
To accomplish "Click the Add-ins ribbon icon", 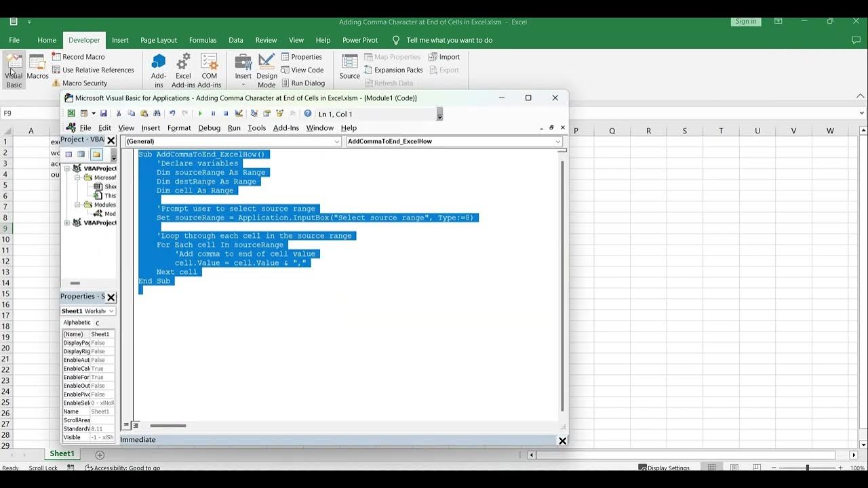I will click(159, 70).
